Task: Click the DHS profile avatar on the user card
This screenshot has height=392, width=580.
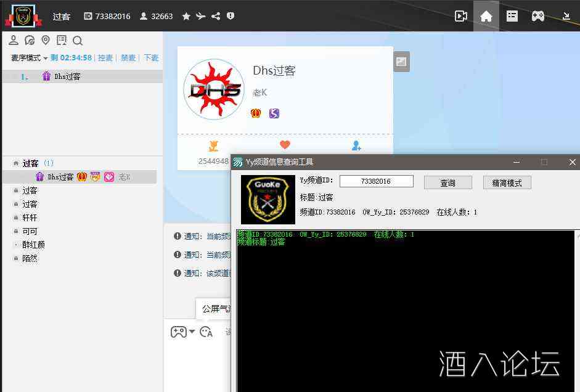Action: point(214,89)
